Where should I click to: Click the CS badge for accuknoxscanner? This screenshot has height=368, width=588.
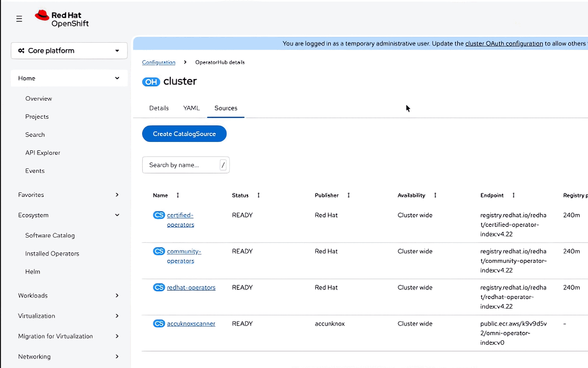click(159, 323)
